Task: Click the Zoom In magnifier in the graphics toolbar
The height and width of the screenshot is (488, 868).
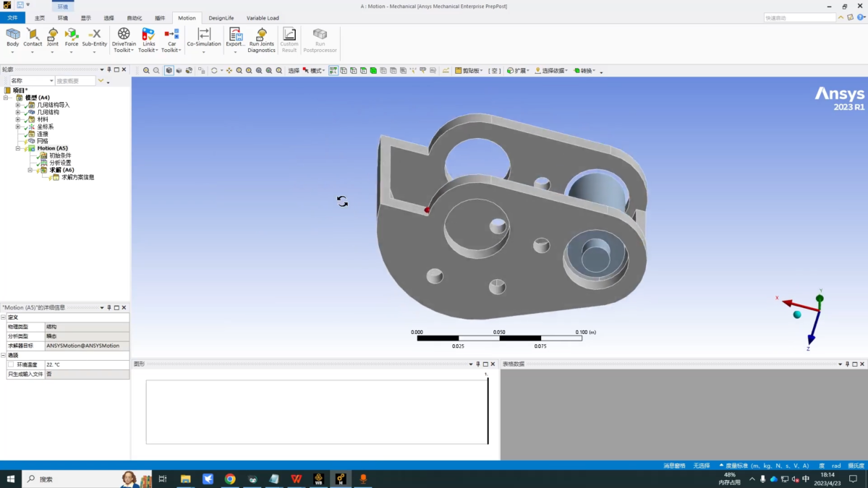Action: pos(146,71)
